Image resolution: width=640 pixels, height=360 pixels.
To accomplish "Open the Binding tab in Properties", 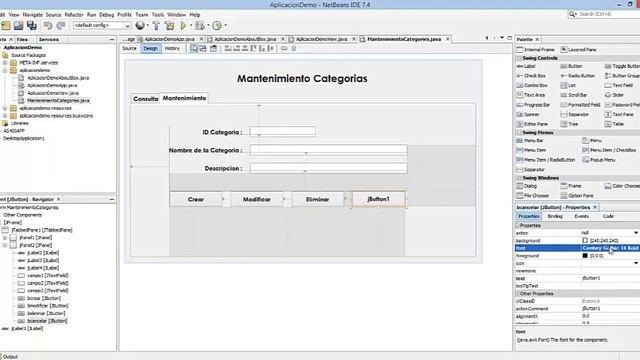I will [555, 216].
